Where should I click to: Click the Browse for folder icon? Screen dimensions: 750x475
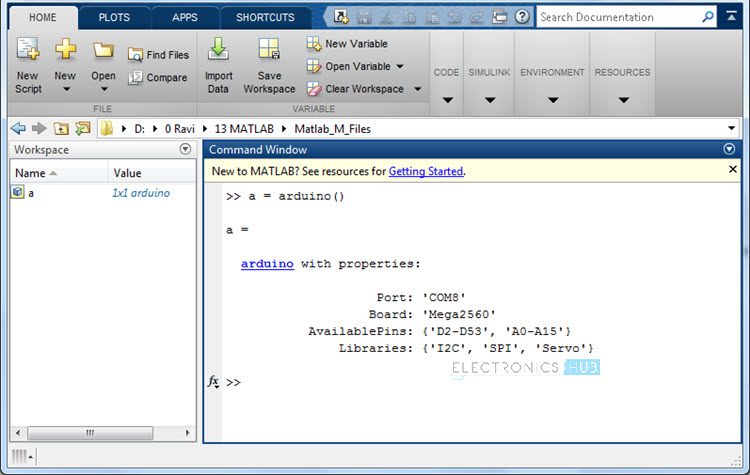tap(82, 129)
